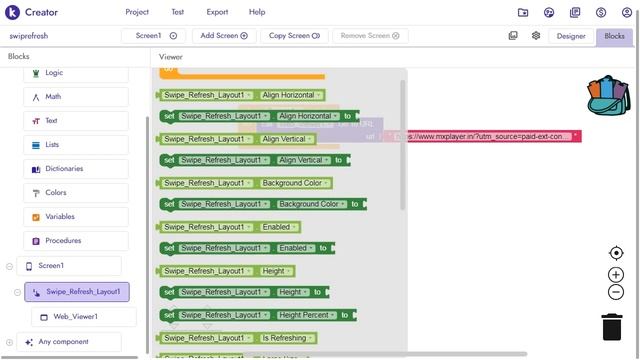Open the assets manager icon
This screenshot has height=360, width=640.
click(513, 36)
